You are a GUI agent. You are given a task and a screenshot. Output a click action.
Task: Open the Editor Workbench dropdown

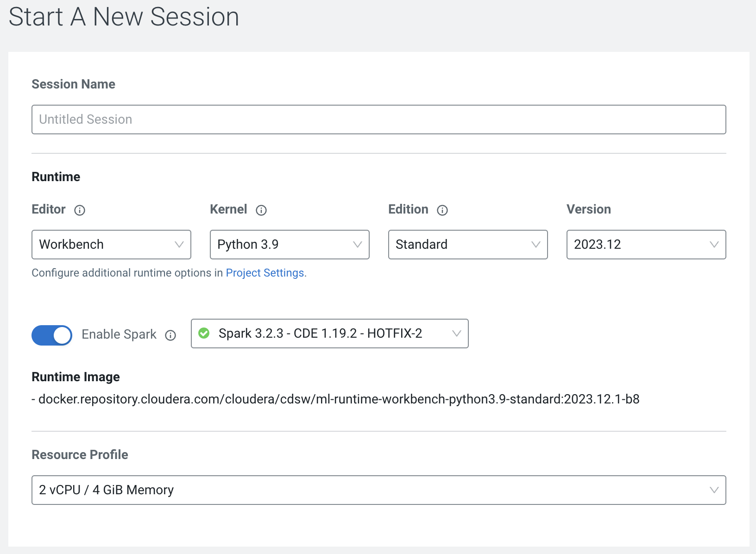tap(111, 245)
